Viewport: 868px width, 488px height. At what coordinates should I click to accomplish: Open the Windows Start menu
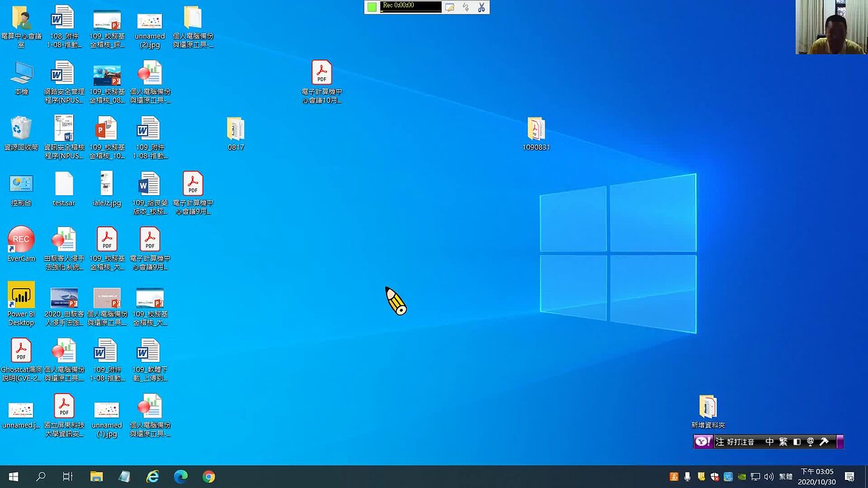click(13, 476)
